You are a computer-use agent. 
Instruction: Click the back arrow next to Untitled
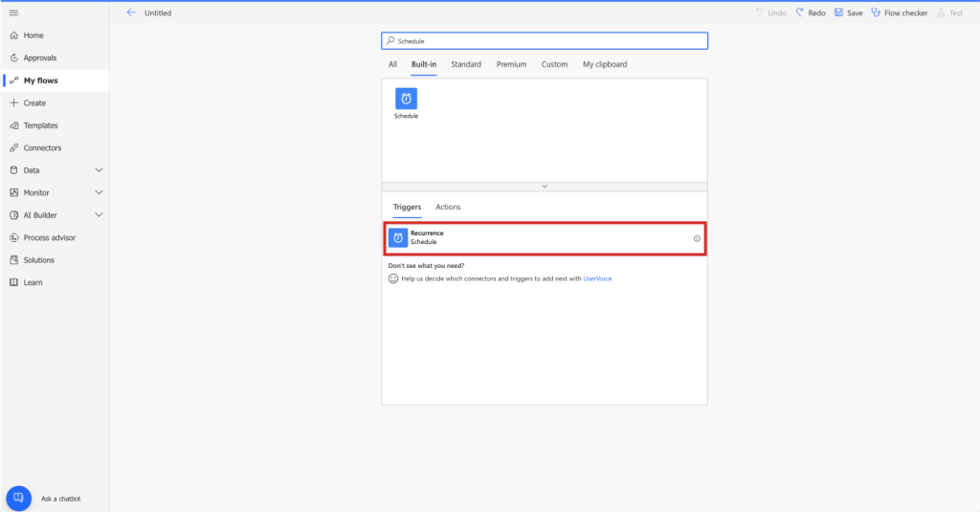pos(130,12)
